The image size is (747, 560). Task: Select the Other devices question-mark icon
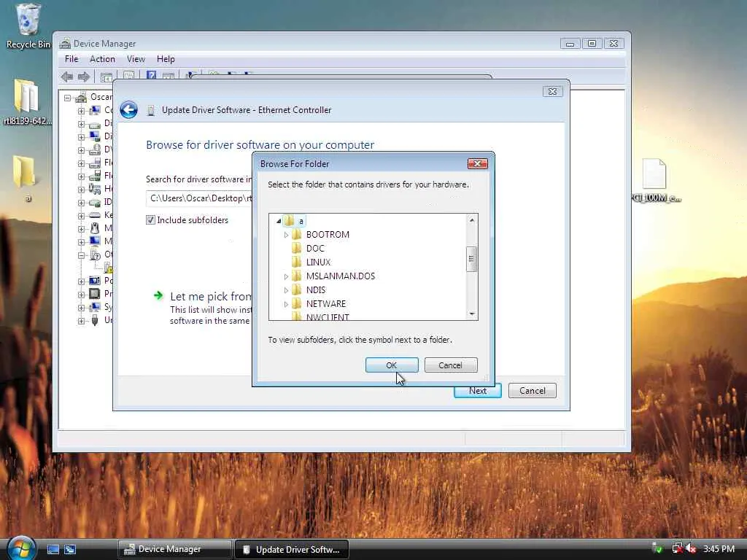(x=95, y=254)
